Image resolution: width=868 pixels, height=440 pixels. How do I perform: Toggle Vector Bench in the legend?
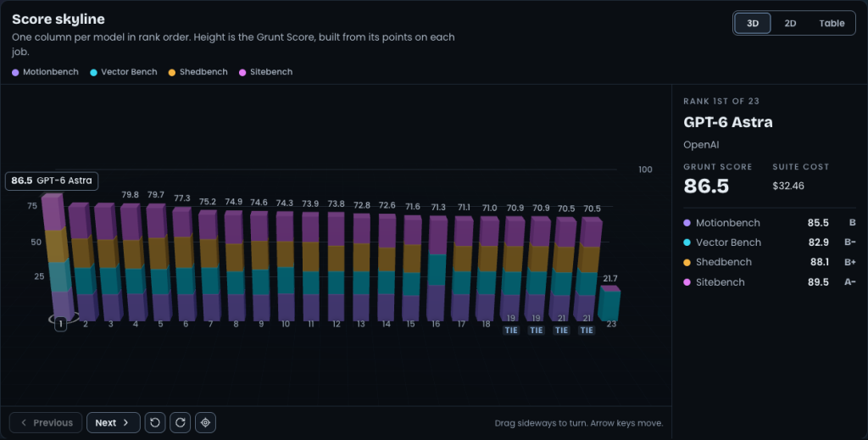124,72
